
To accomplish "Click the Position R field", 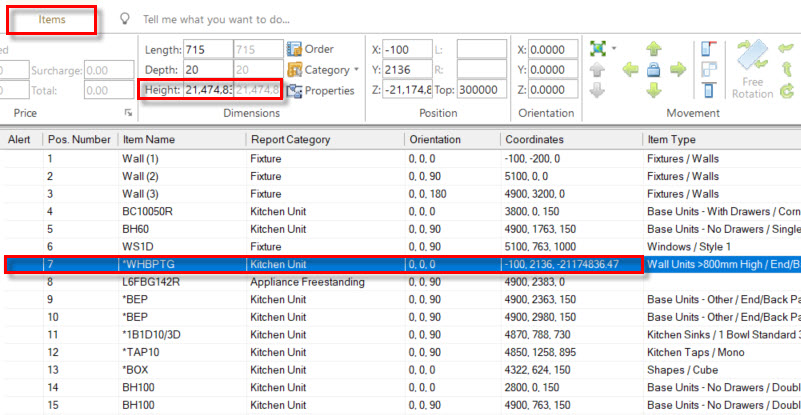I will click(x=481, y=70).
